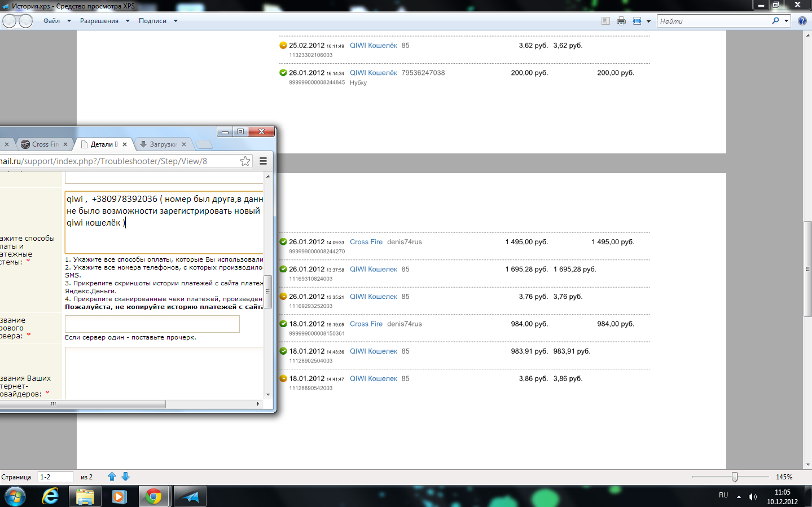This screenshot has width=812, height=507.
Task: Go forward with the XPS viewer forward arrow
Action: 26,21
